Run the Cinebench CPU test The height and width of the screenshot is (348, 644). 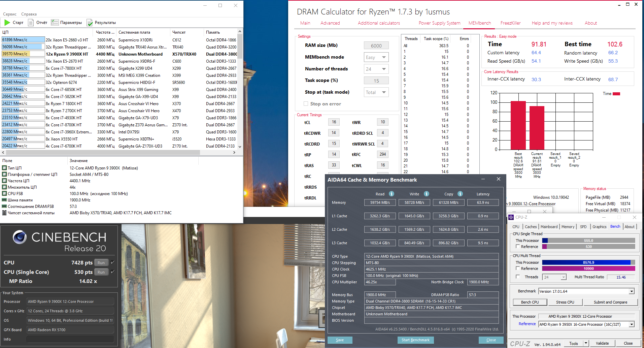pos(101,262)
